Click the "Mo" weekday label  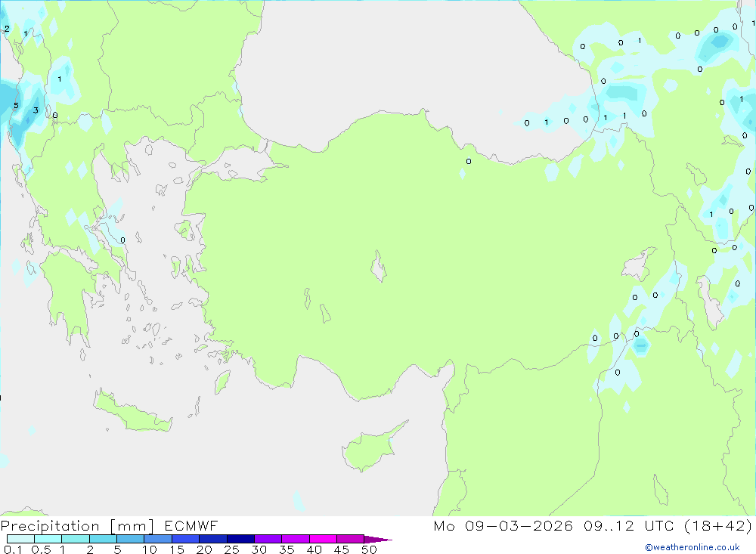point(444,525)
